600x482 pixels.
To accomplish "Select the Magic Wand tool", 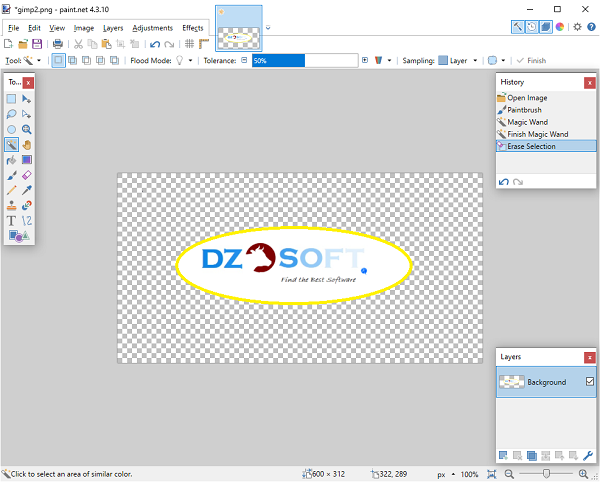I will click(11, 145).
